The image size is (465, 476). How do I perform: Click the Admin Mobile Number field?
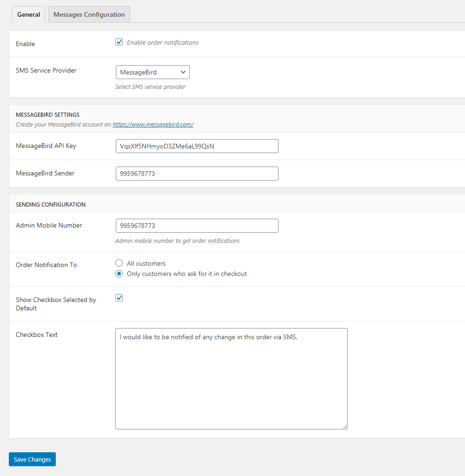pyautogui.click(x=197, y=226)
